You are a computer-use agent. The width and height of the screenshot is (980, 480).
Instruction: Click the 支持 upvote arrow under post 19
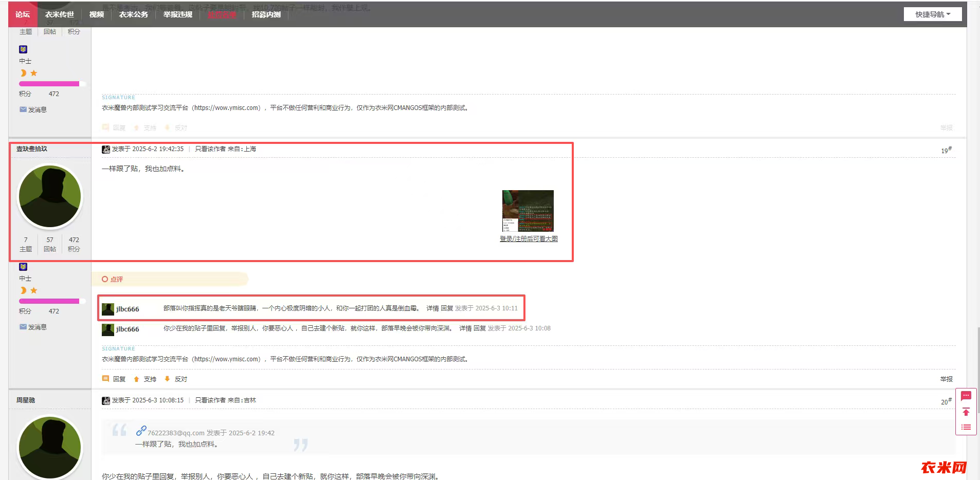click(137, 379)
